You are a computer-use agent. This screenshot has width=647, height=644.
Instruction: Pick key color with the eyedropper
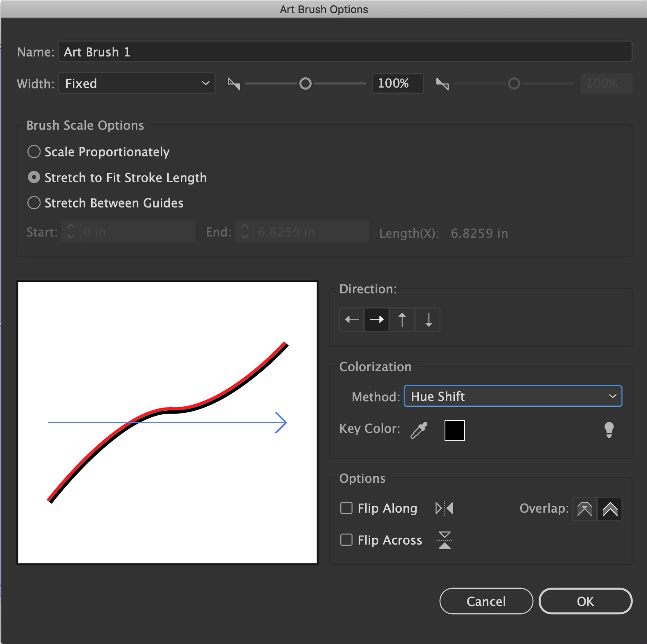click(x=419, y=430)
